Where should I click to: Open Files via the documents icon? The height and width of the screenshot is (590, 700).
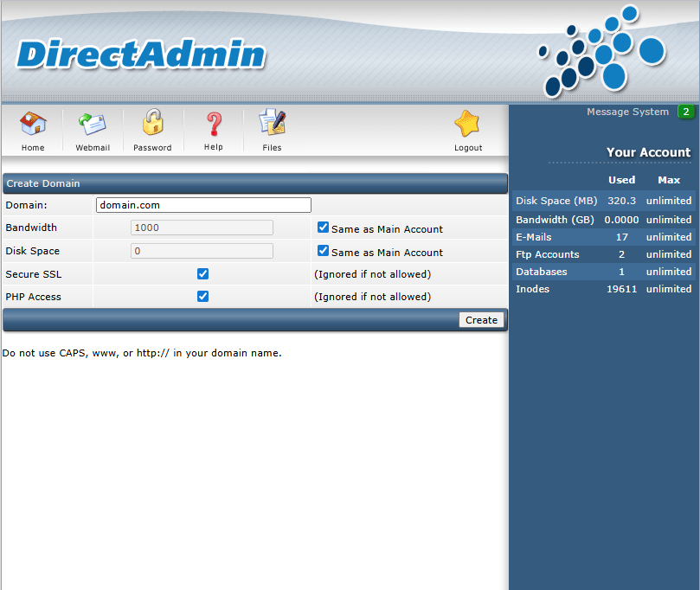click(272, 122)
